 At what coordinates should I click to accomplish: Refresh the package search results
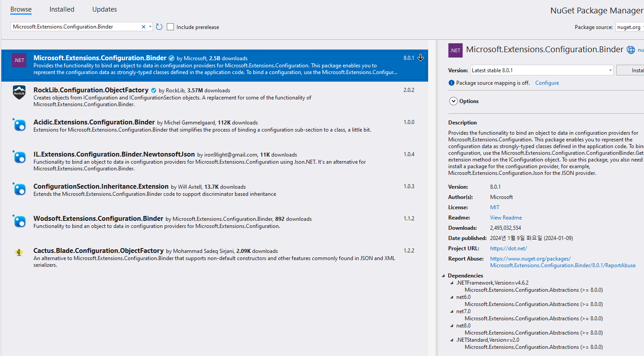click(159, 27)
